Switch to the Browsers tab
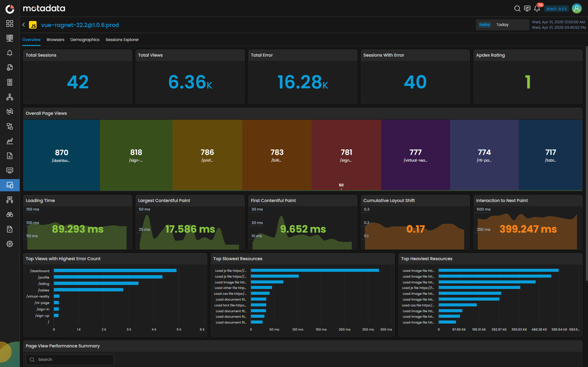The height and width of the screenshot is (367, 588). 55,40
